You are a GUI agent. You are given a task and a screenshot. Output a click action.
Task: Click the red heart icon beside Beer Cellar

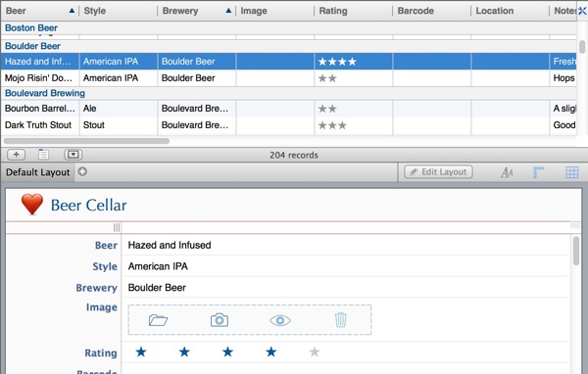coord(32,205)
